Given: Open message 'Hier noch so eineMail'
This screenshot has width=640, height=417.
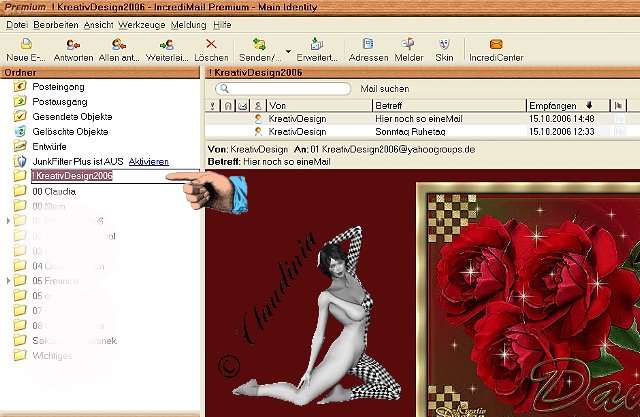Looking at the screenshot, I should tap(418, 119).
